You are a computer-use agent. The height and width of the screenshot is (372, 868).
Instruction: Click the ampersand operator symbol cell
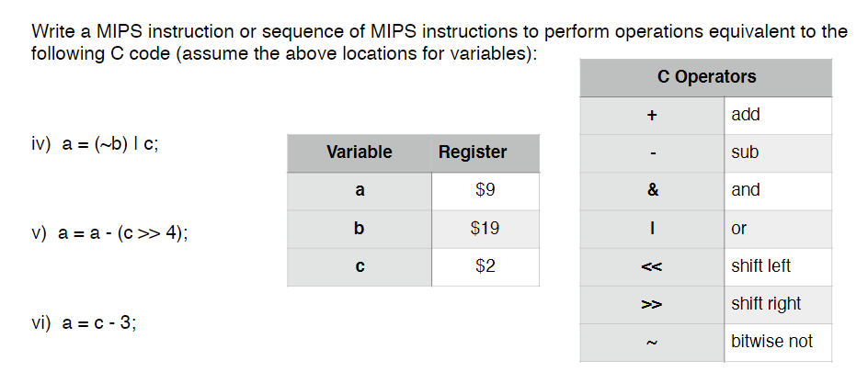pyautogui.click(x=652, y=191)
